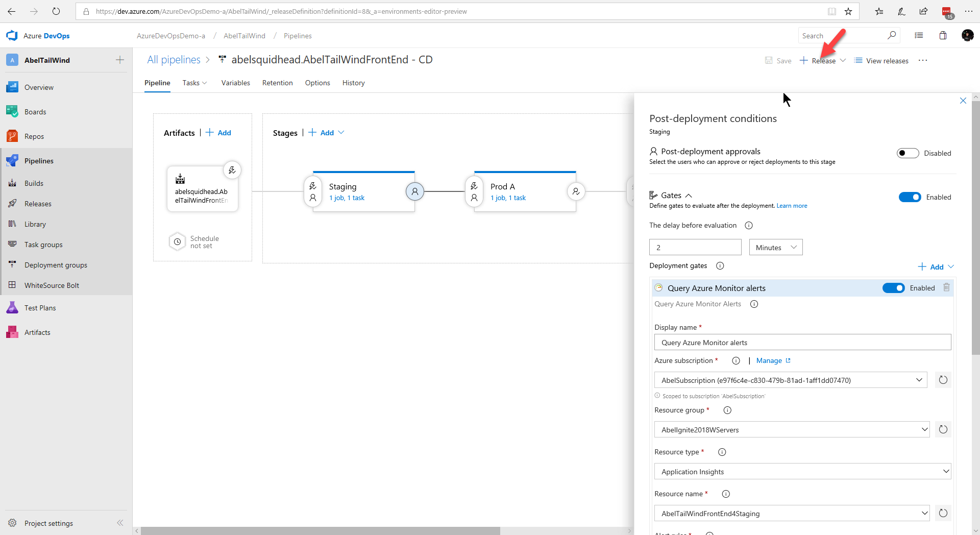Click the Search box in header
The height and width of the screenshot is (535, 980).
pos(849,35)
